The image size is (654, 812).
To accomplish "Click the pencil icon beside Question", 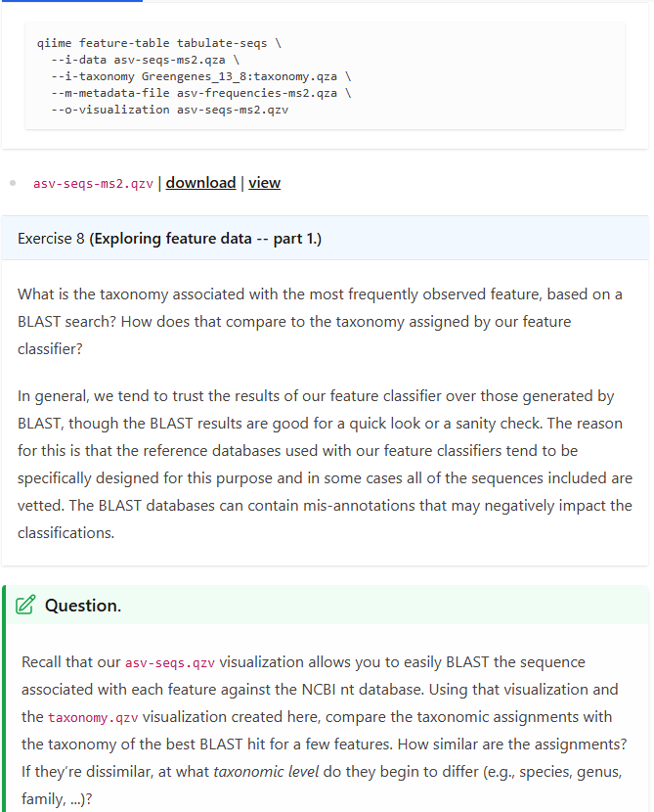I will coord(26,605).
